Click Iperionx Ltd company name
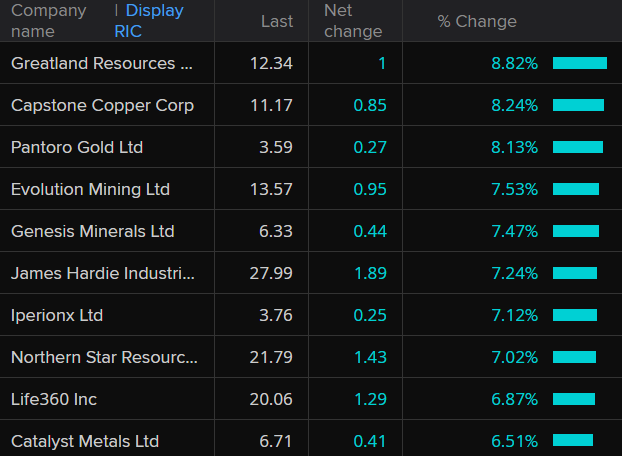 coord(57,315)
